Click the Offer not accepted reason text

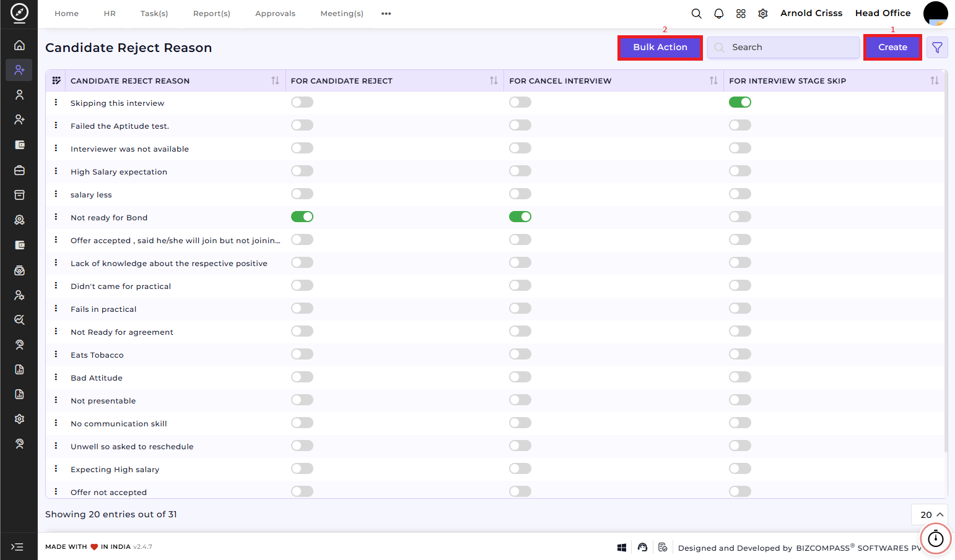pyautogui.click(x=109, y=493)
